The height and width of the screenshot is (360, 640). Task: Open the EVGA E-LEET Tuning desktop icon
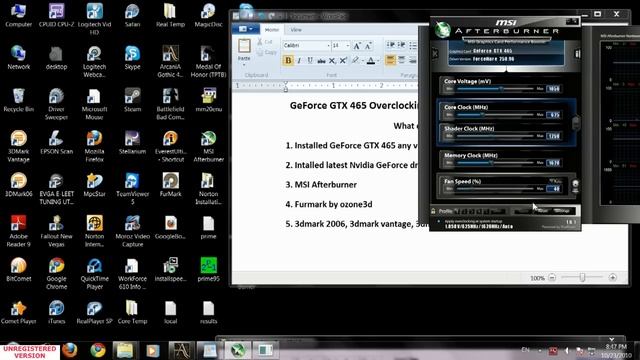point(56,189)
